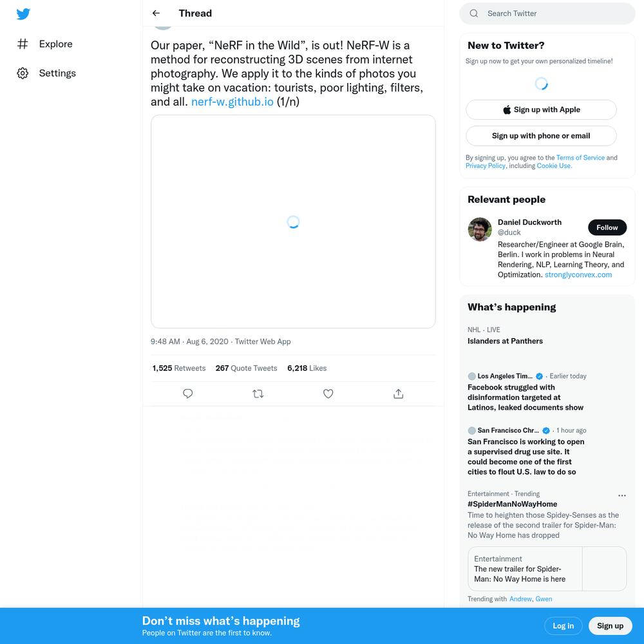644x644 pixels.
Task: Follow Daniel Duckworth
Action: tap(607, 227)
